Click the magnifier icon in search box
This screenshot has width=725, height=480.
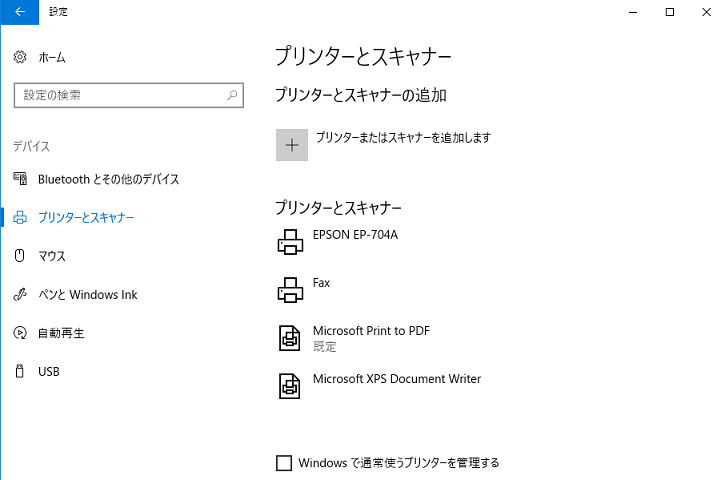(x=232, y=95)
